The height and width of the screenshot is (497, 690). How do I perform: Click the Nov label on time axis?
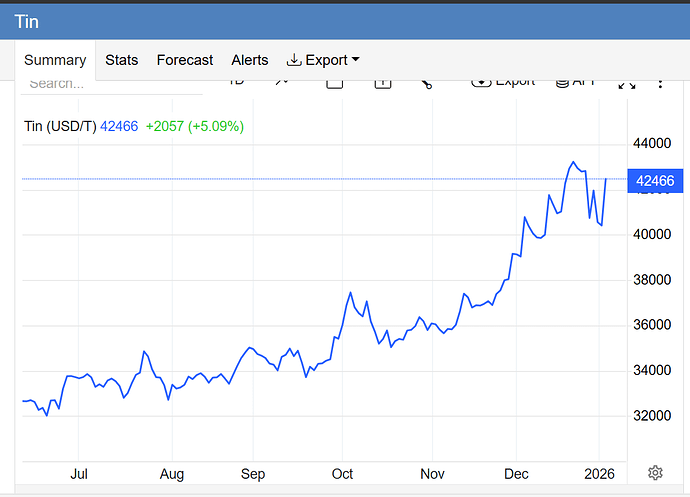click(432, 474)
